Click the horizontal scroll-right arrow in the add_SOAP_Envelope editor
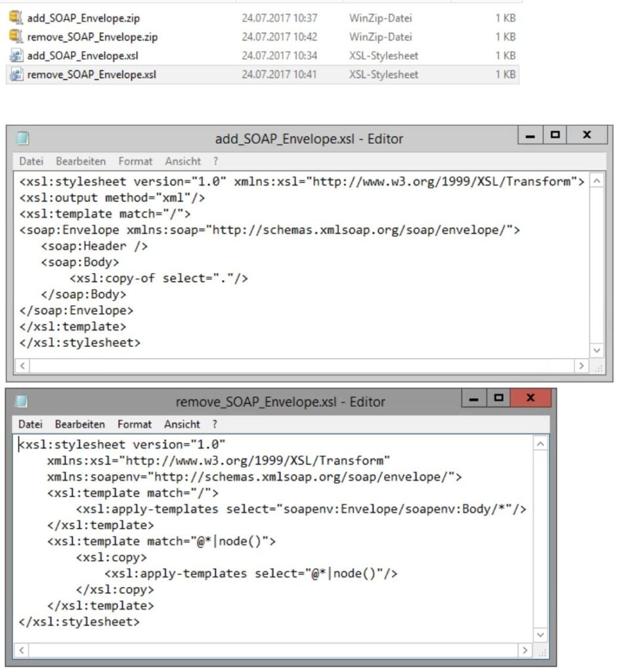 pos(582,366)
